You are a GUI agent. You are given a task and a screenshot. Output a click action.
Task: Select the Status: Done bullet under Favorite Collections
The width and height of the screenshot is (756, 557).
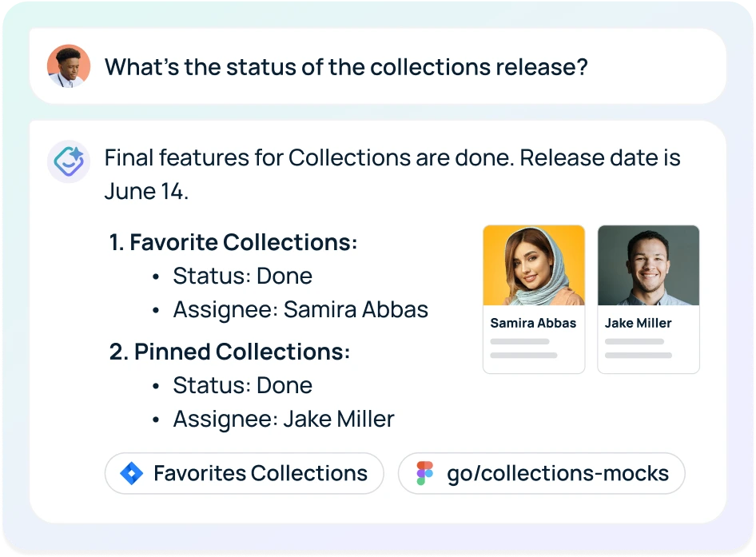pos(242,276)
